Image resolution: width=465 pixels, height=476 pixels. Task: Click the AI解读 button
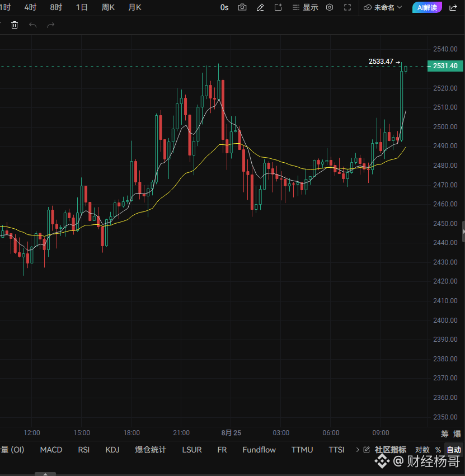click(x=427, y=7)
